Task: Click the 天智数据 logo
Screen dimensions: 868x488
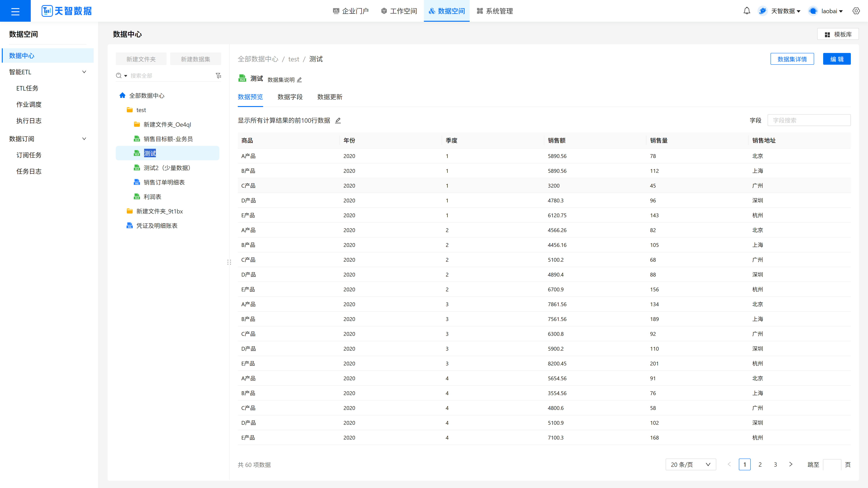Action: pyautogui.click(x=67, y=11)
